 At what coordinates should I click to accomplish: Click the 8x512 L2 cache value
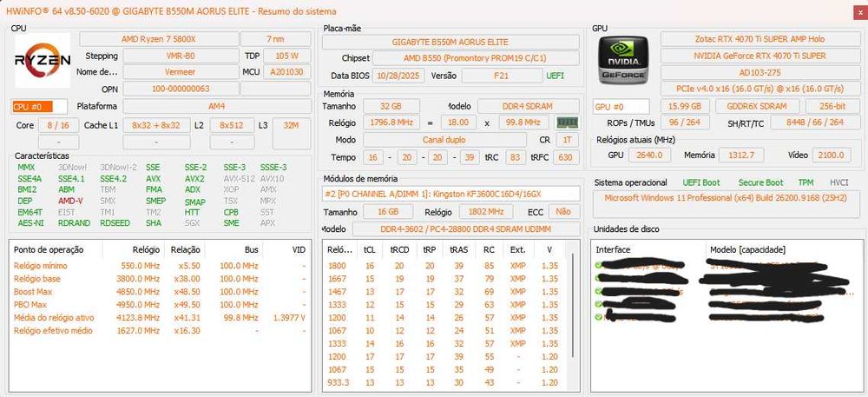[232, 125]
